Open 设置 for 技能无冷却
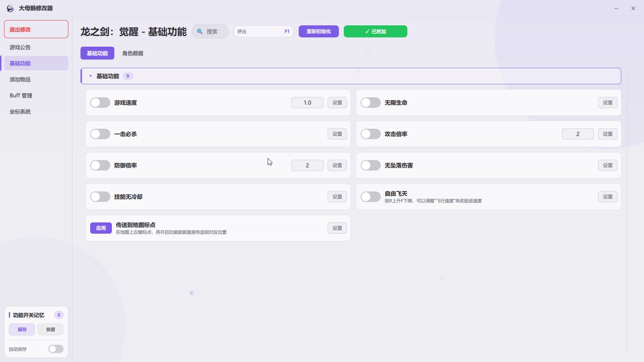Image resolution: width=644 pixels, height=362 pixels. click(x=337, y=197)
